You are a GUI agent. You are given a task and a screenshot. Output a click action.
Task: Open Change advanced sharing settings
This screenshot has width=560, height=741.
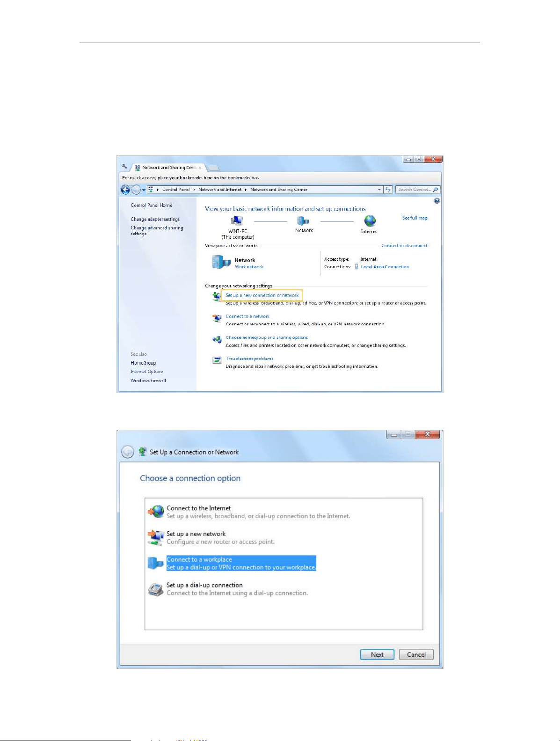pos(157,230)
